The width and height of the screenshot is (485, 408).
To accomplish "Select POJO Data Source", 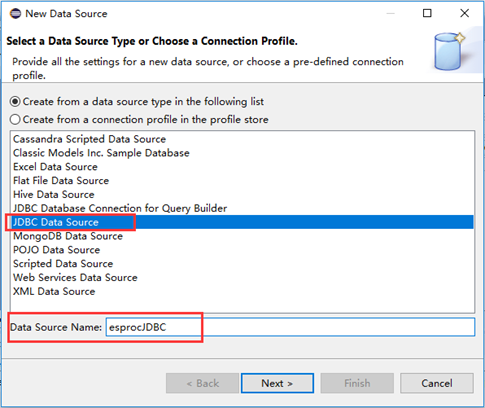I will pyautogui.click(x=242, y=250).
